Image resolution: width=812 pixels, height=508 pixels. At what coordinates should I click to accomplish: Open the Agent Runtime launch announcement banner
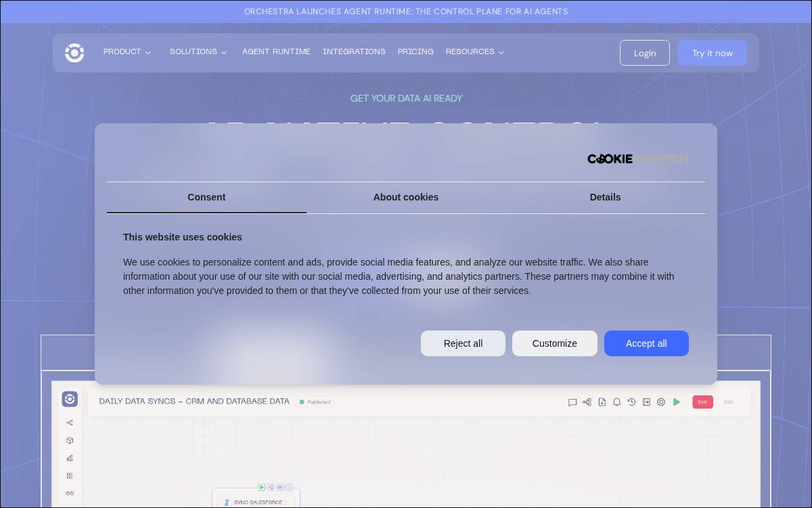point(406,12)
